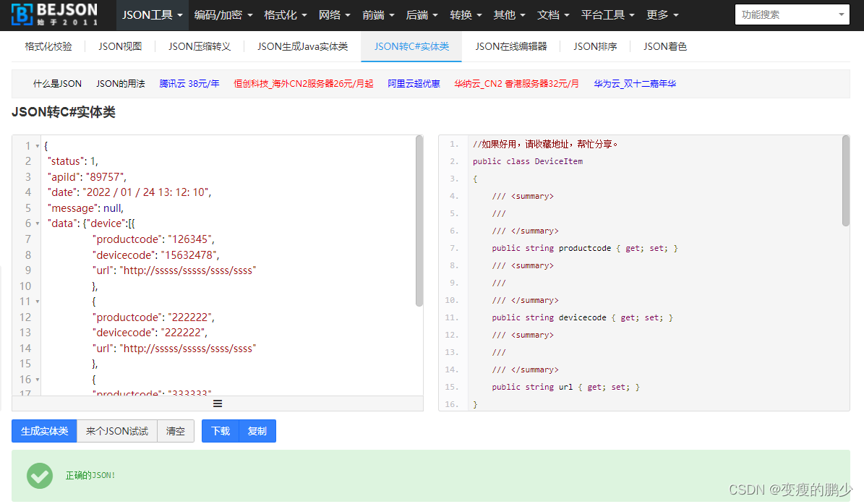Open the JSON工具 dropdown menu

152,15
